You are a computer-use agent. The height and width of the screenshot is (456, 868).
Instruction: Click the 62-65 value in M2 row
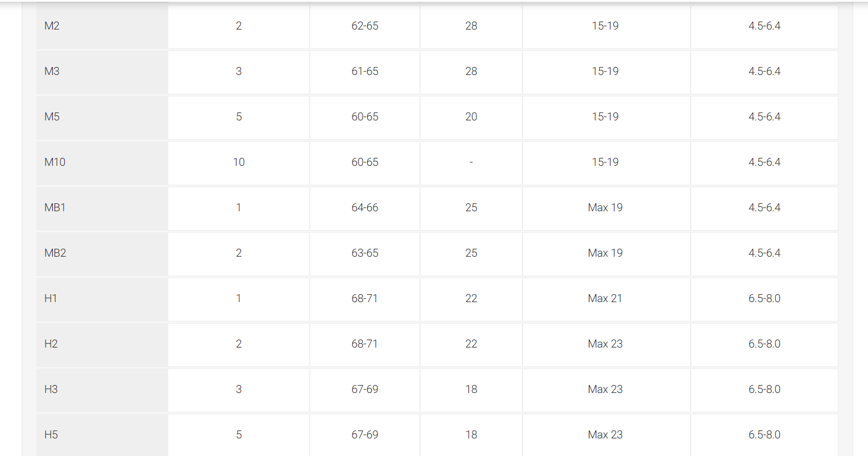coord(365,26)
